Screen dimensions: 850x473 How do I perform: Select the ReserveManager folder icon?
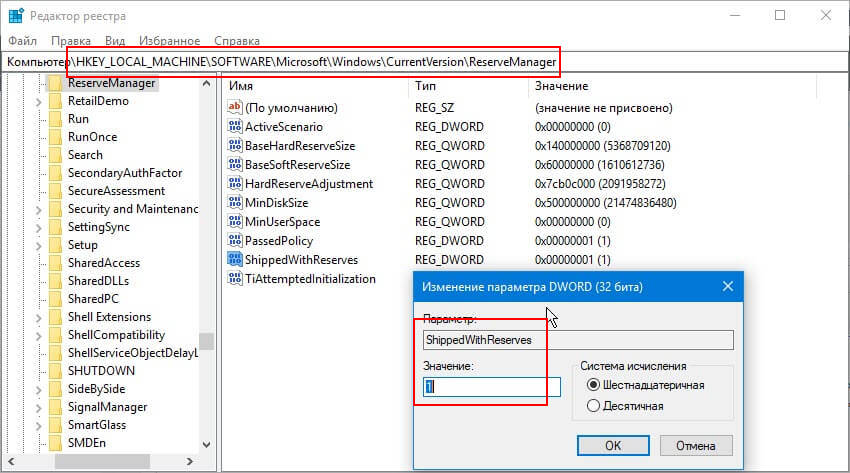[x=55, y=83]
